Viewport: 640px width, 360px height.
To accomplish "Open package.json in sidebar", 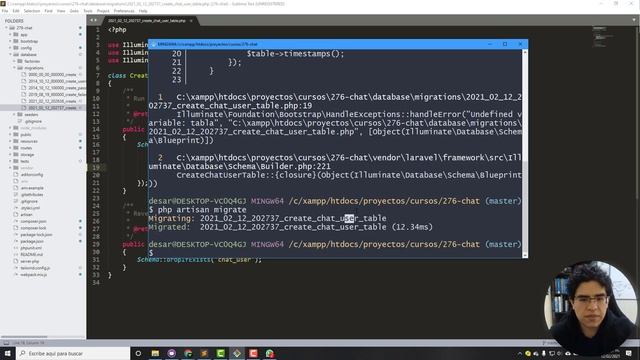I will [32, 241].
